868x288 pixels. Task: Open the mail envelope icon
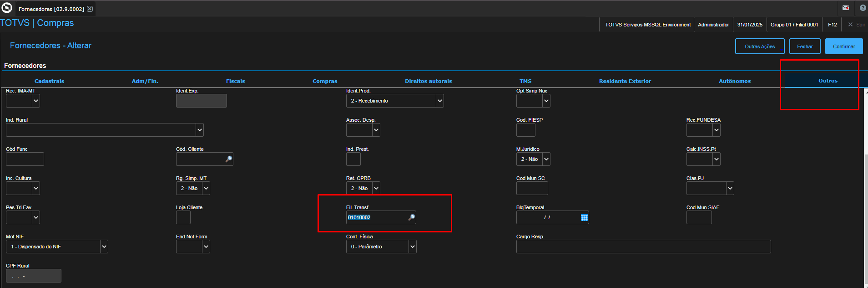[x=846, y=8]
